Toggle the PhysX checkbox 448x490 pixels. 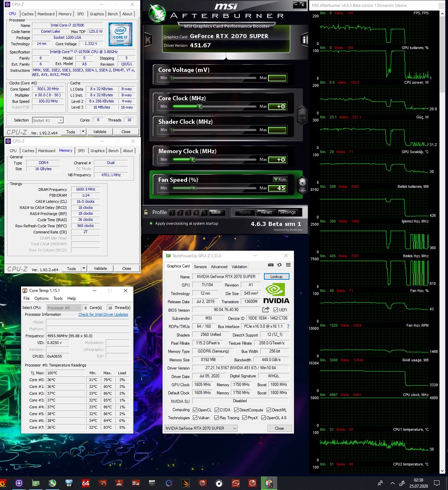point(244,418)
